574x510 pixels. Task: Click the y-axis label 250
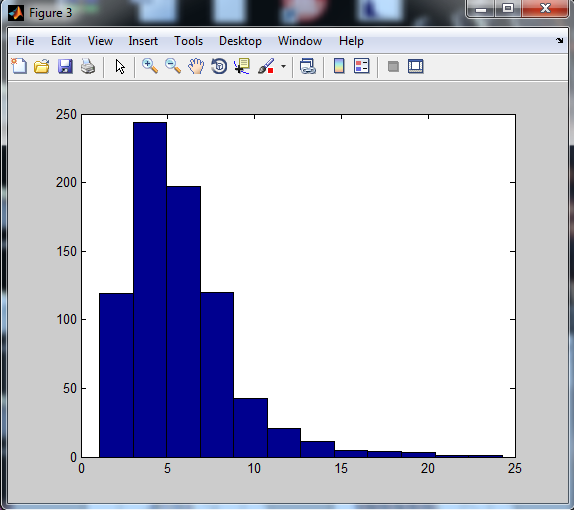coord(66,115)
